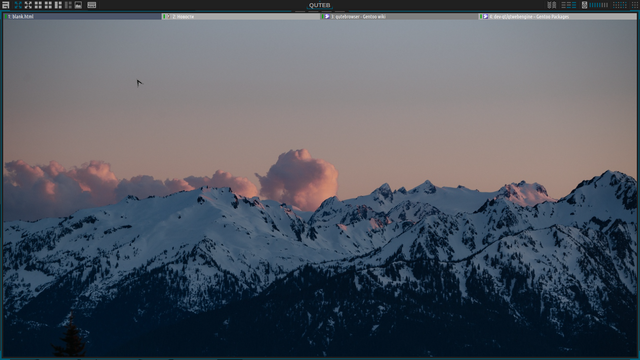640x360 pixels.
Task: Switch to the Новости tab
Action: point(241,17)
